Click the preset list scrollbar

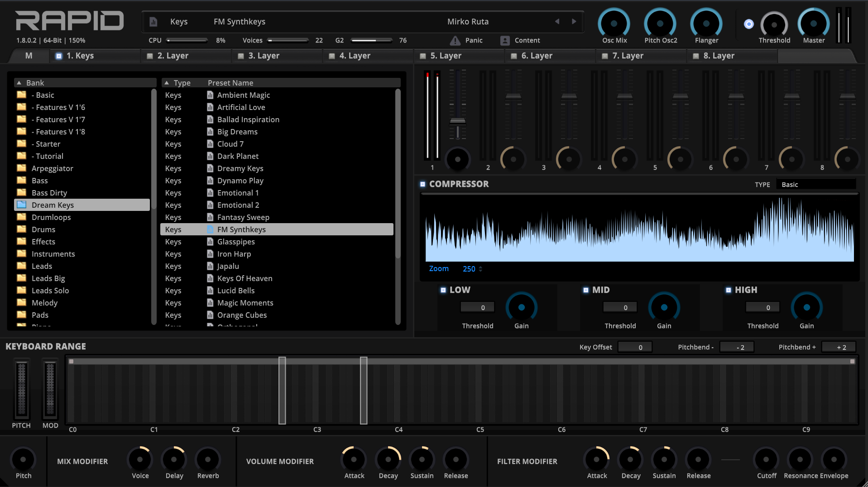tap(398, 174)
